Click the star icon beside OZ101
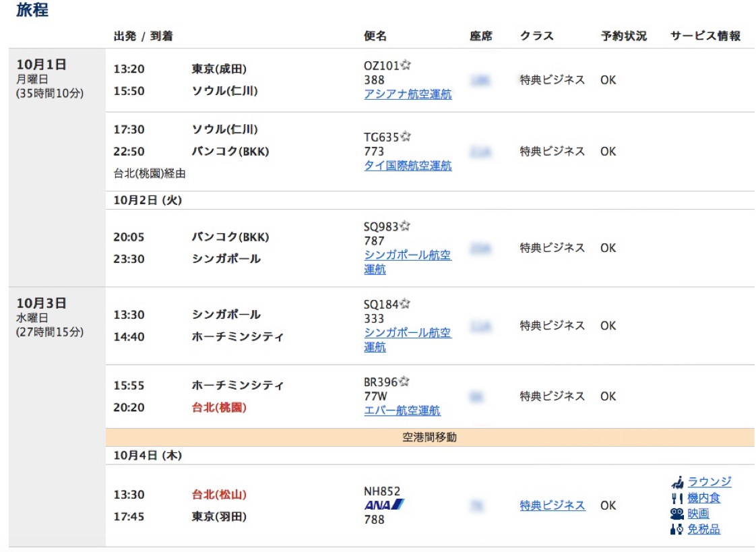Image resolution: width=756 pixels, height=552 pixels. pyautogui.click(x=406, y=65)
